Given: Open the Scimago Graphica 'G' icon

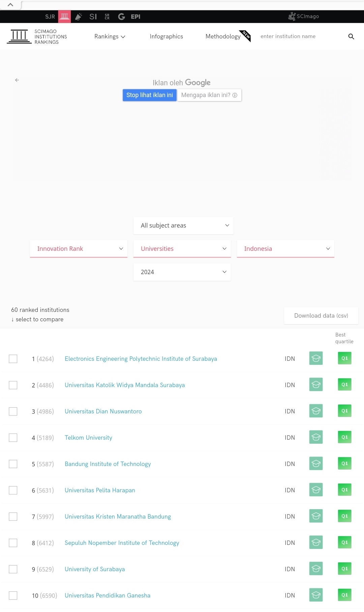Looking at the screenshot, I should 121,17.
